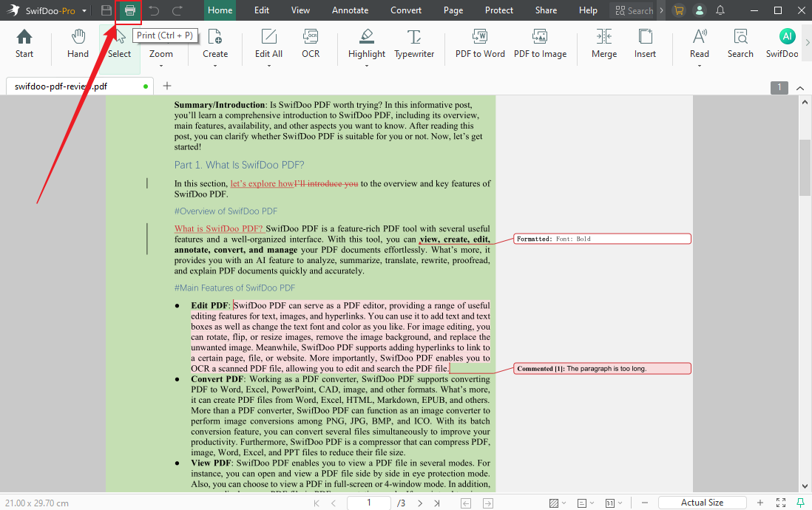Toggle the Select tool
This screenshot has height=510, width=812.
(118, 43)
